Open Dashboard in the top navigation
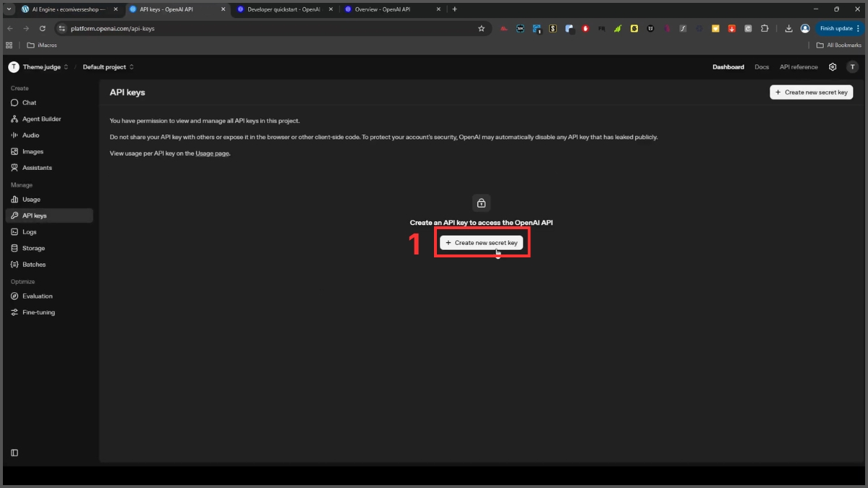This screenshot has height=488, width=868. 728,67
